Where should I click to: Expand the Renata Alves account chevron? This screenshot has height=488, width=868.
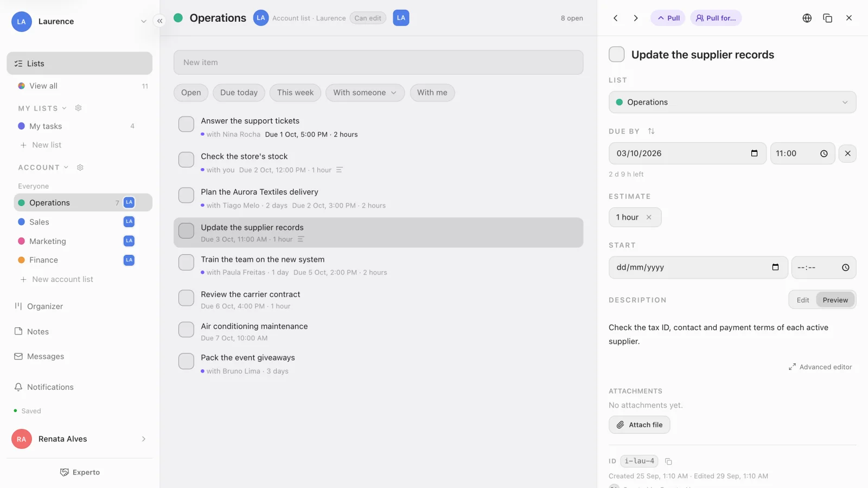144,439
